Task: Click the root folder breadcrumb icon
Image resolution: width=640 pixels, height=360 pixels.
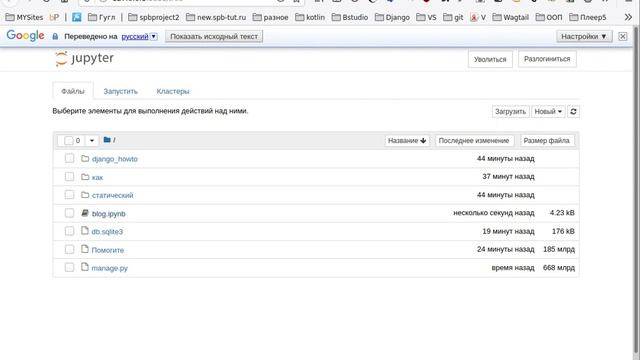Action: pyautogui.click(x=107, y=140)
